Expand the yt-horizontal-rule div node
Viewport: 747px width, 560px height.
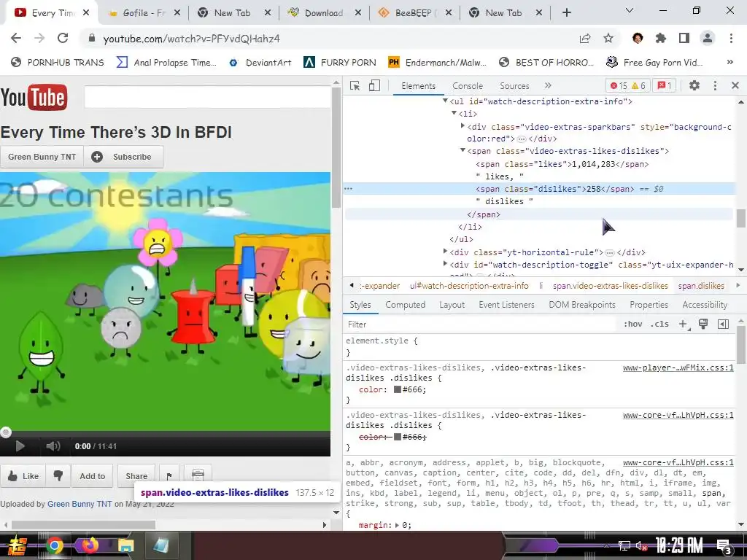click(x=446, y=252)
